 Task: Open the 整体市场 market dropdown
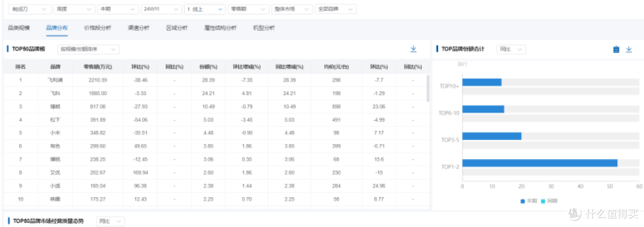(x=292, y=9)
